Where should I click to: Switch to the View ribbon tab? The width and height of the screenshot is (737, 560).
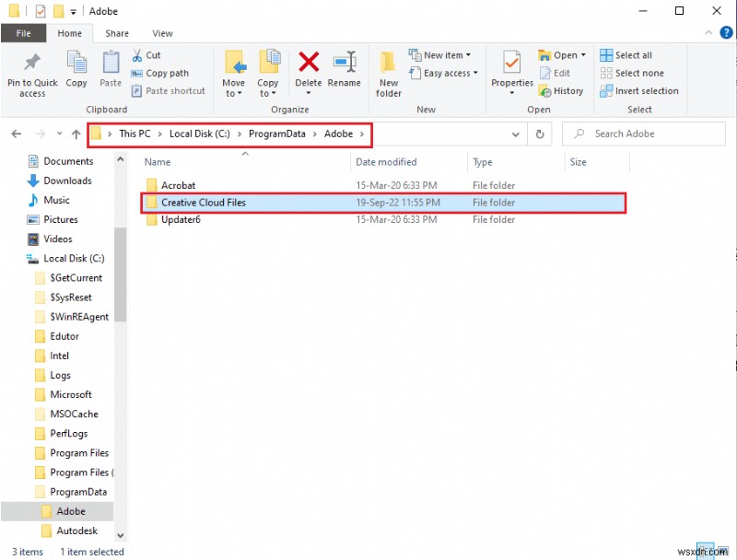click(162, 32)
